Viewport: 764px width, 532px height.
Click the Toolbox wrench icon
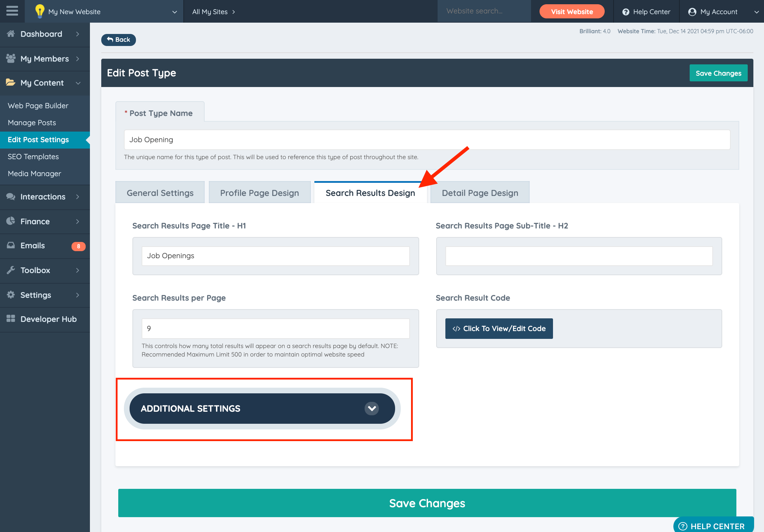pyautogui.click(x=11, y=270)
